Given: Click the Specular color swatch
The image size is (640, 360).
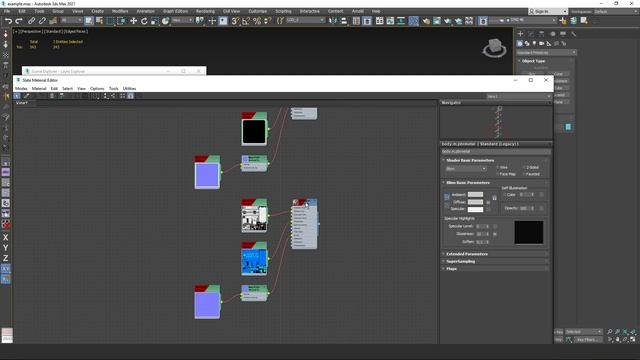Looking at the screenshot, I should click(x=476, y=209).
